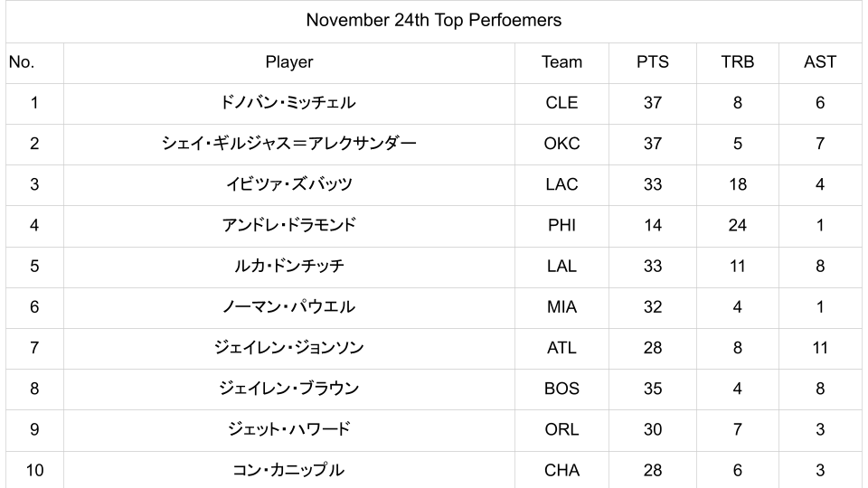Image resolution: width=868 pixels, height=488 pixels.
Task: Click the player cell 'ジェット・ハワード'
Action: point(289,429)
